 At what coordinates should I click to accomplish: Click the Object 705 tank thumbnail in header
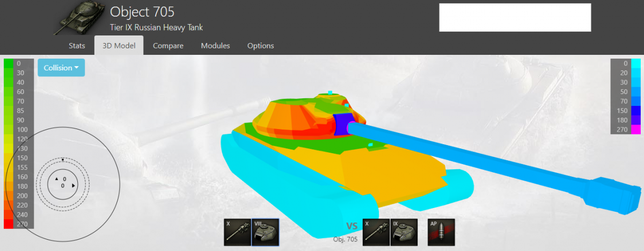81,18
